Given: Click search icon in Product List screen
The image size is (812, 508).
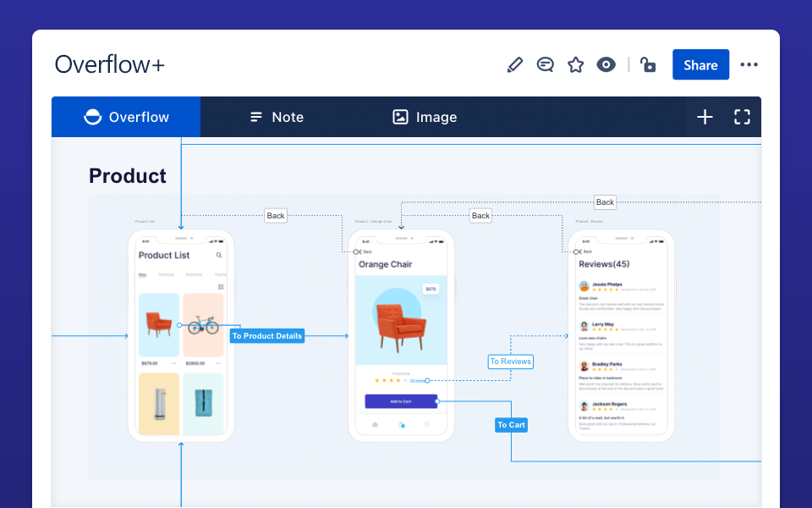Looking at the screenshot, I should point(219,255).
